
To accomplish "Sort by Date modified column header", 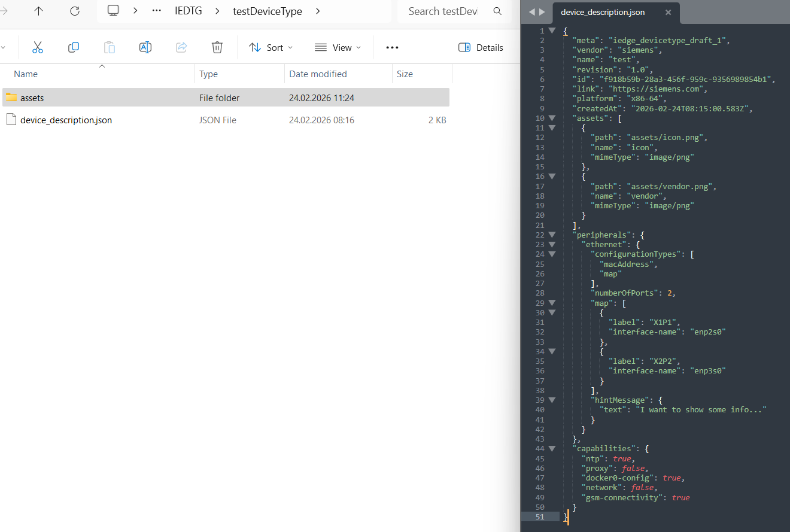I will (x=318, y=74).
